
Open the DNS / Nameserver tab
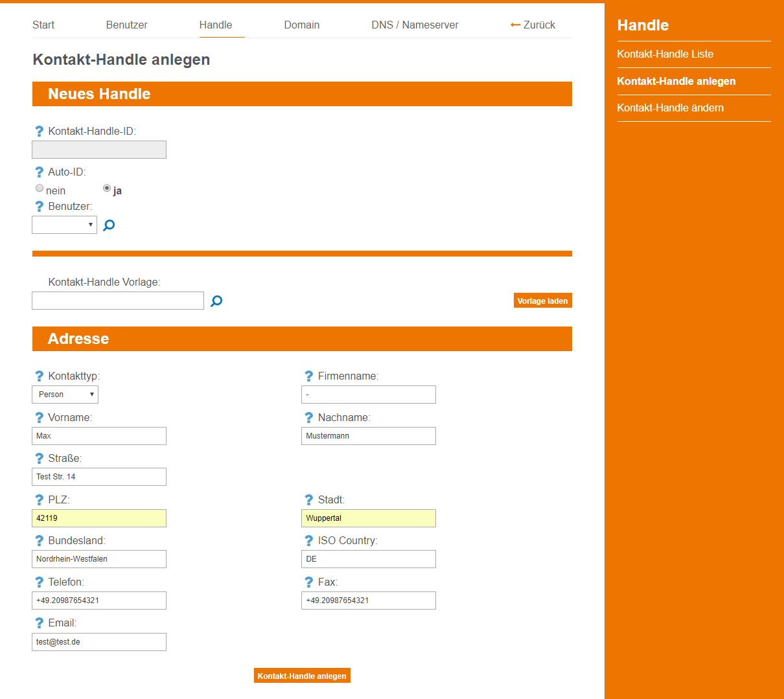coord(415,25)
